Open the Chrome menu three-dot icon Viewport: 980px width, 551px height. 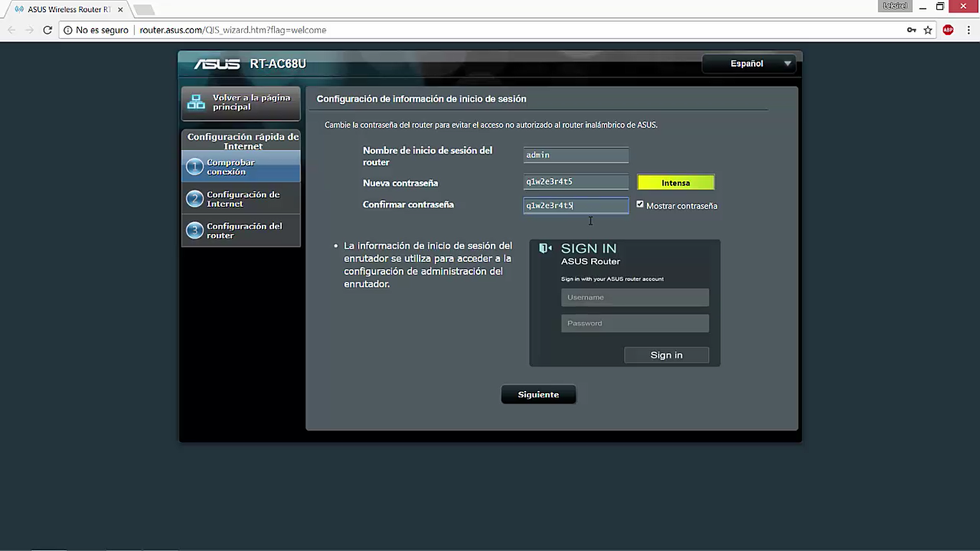[968, 30]
